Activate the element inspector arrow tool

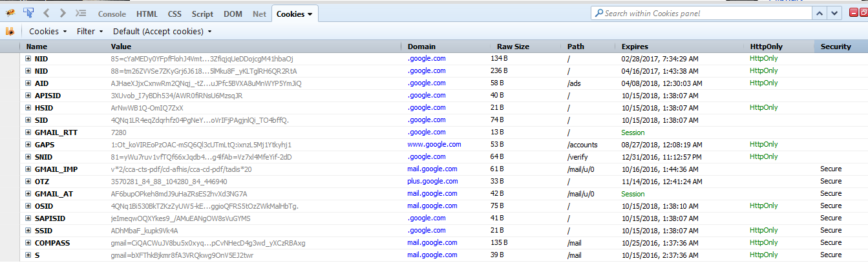click(28, 13)
